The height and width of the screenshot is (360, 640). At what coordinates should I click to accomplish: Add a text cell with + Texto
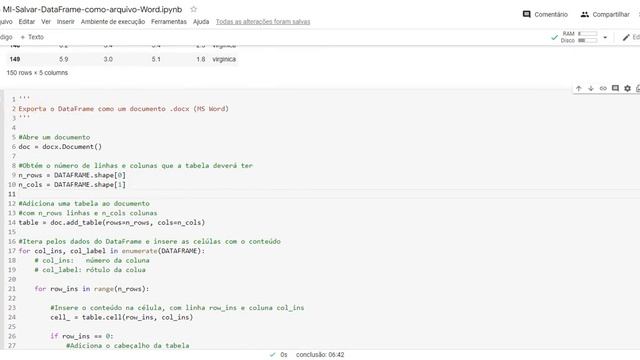click(32, 37)
